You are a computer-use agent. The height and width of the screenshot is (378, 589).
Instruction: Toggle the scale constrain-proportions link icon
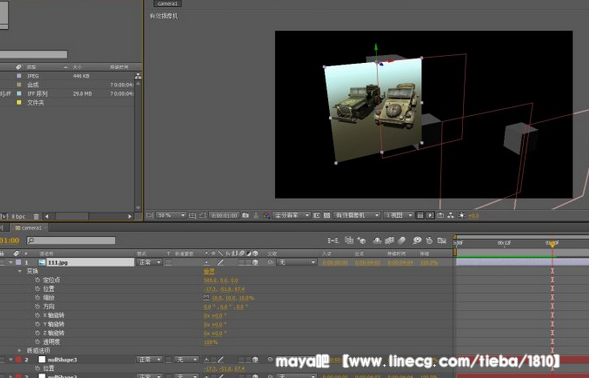click(206, 298)
